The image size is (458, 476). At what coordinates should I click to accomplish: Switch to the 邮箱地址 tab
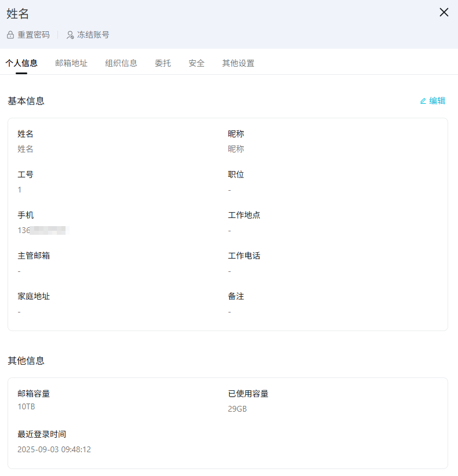pos(71,63)
